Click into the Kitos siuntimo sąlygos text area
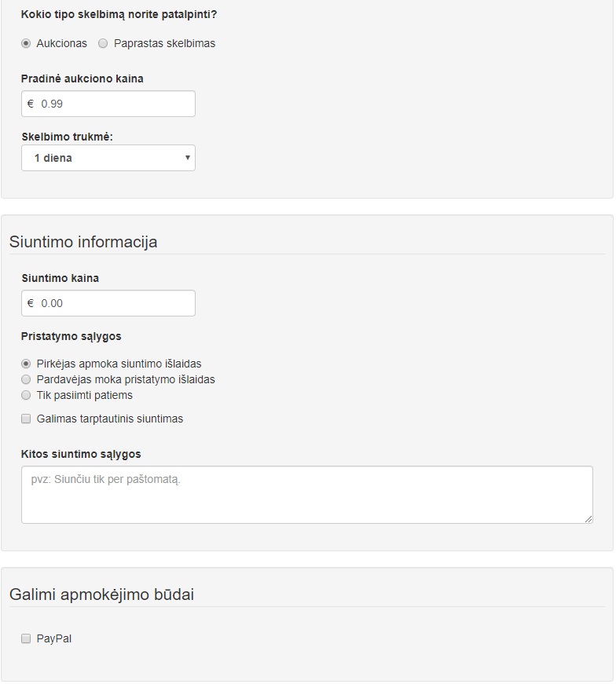 pyautogui.click(x=307, y=495)
